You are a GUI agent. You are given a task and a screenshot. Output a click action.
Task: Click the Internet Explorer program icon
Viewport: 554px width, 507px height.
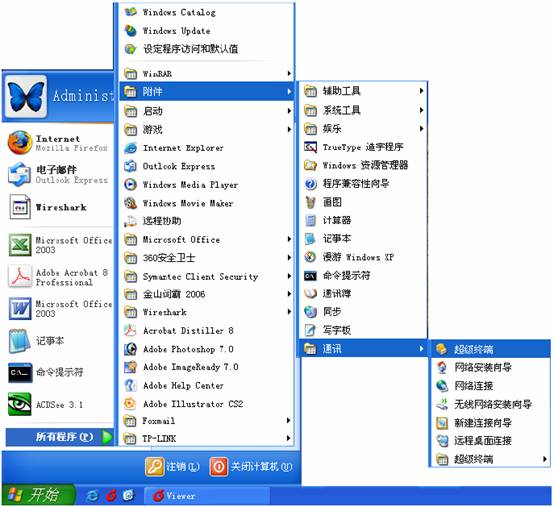pyautogui.click(x=130, y=148)
